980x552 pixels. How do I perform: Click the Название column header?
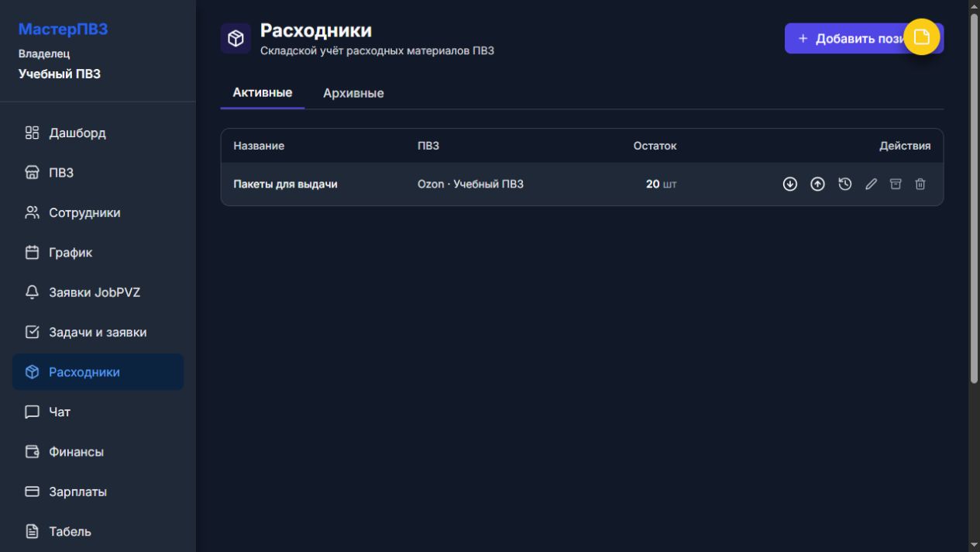(259, 146)
